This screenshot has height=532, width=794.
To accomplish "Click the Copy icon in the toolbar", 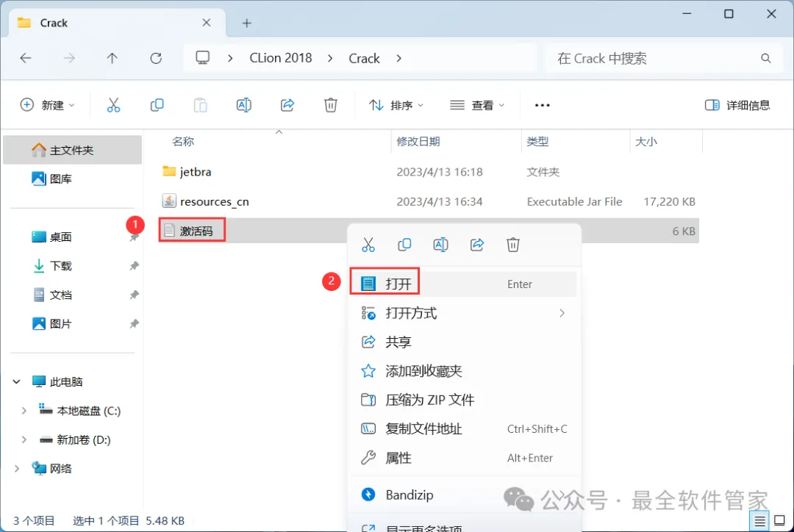I will (x=157, y=105).
